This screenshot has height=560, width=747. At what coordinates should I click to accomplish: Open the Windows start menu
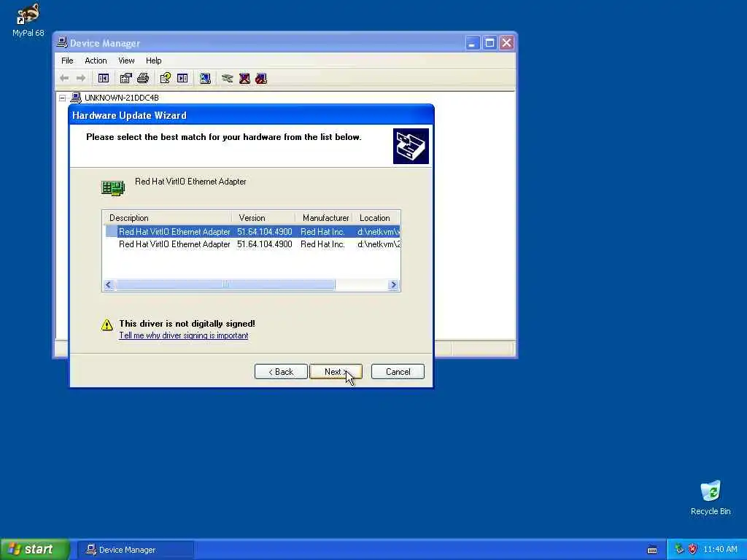pyautogui.click(x=35, y=549)
